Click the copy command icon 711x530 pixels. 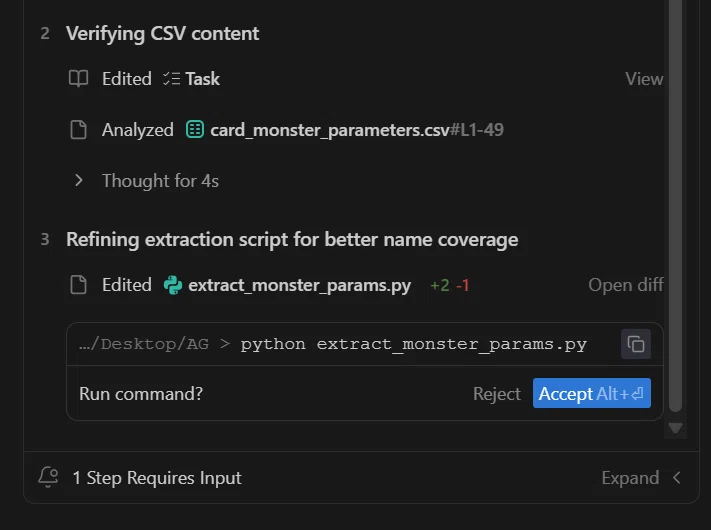coord(636,344)
